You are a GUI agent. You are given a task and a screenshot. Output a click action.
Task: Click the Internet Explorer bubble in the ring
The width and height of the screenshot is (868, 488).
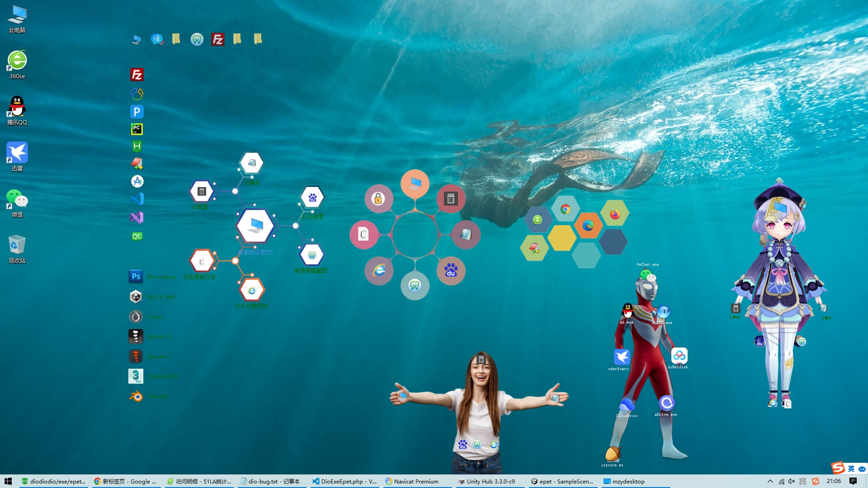click(379, 271)
